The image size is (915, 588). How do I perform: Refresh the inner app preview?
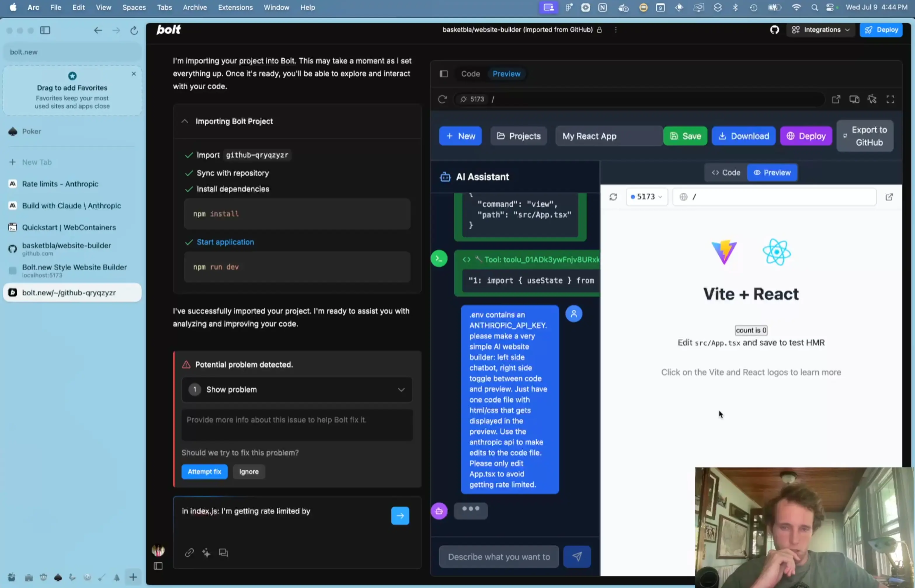(613, 197)
